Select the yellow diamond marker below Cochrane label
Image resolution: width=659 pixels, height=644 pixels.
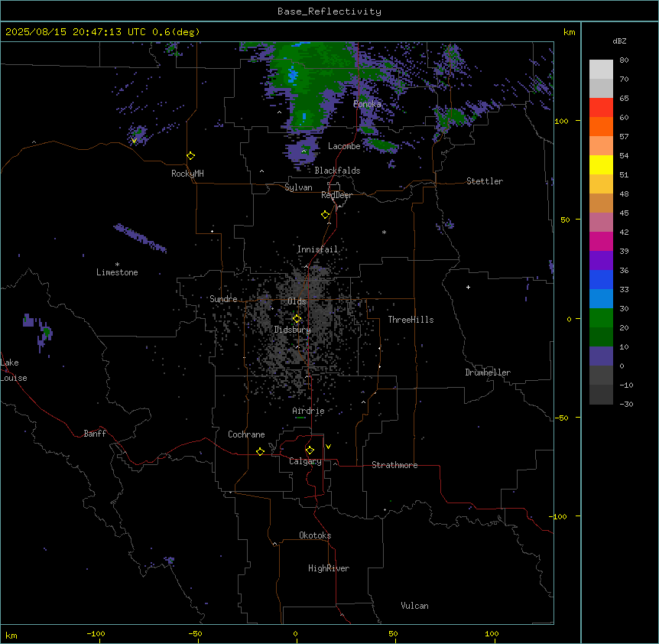click(x=260, y=451)
